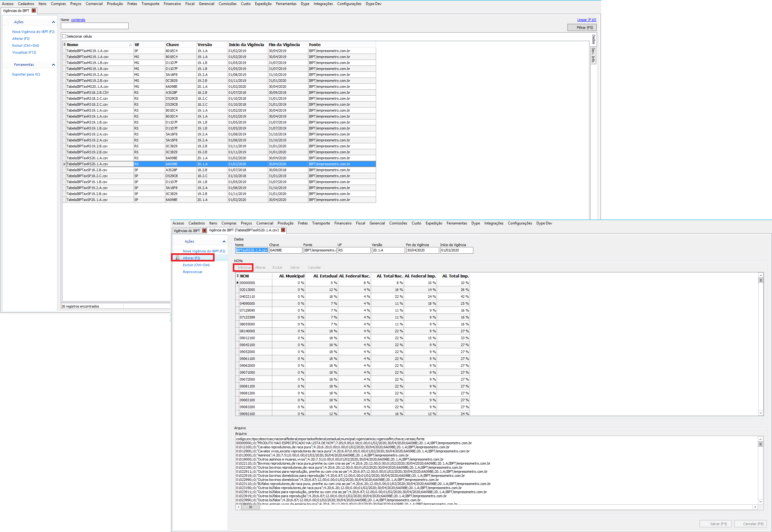772x532 pixels.
Task: Click the icon beside Alterar (F3) in the detail window
Action: [178, 258]
